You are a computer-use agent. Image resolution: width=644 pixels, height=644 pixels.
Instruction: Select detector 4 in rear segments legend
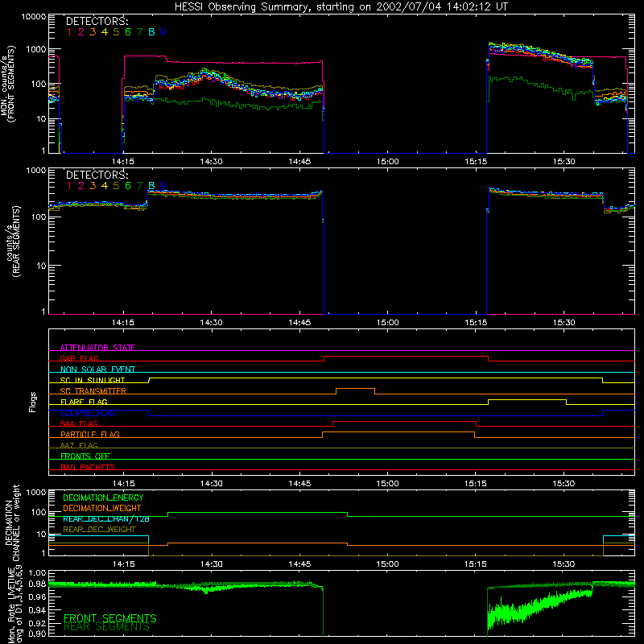(x=105, y=186)
